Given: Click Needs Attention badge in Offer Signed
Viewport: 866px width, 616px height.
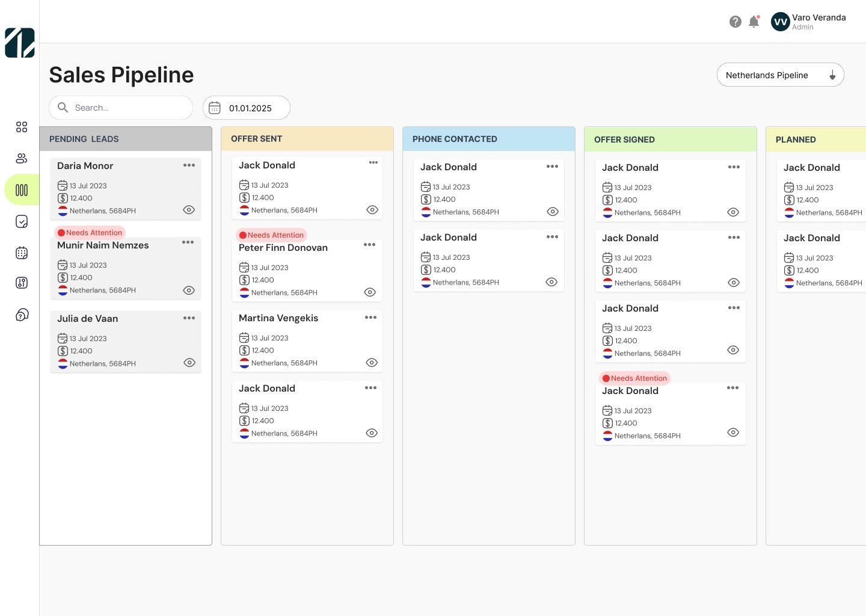Looking at the screenshot, I should (634, 378).
